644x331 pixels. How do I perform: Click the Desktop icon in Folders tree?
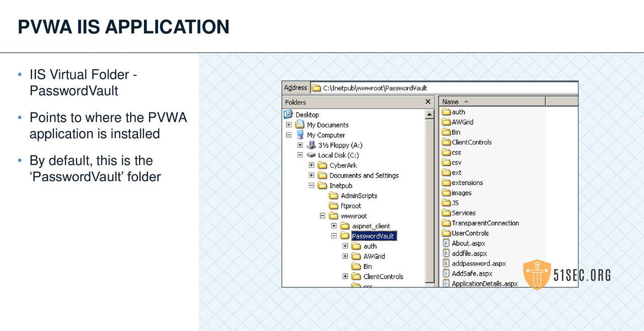(289, 115)
